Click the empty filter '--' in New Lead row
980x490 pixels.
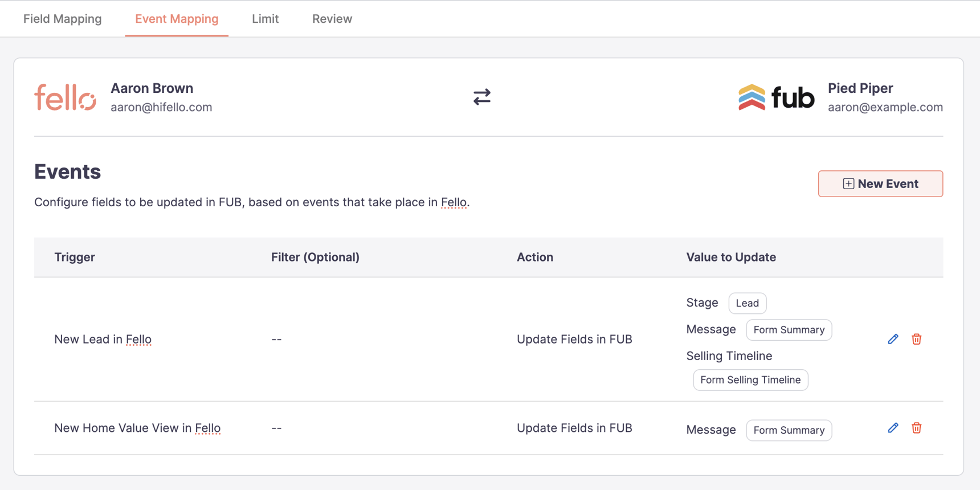click(x=276, y=339)
